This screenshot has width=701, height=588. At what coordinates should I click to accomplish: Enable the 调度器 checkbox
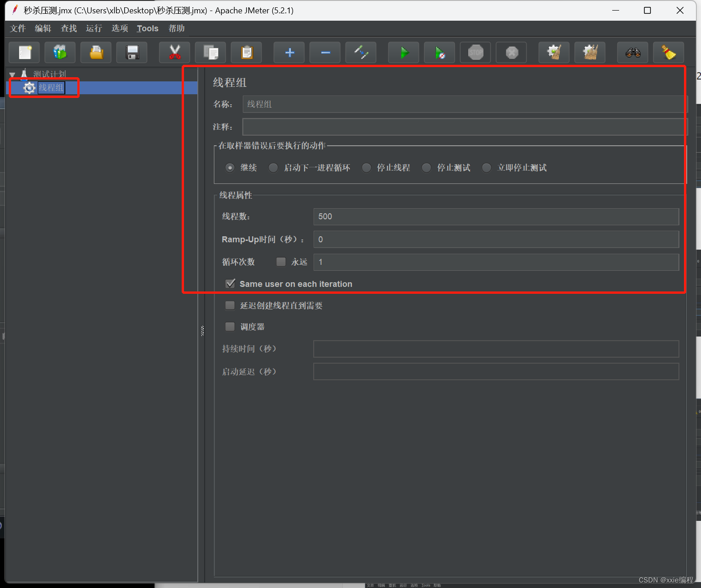230,326
